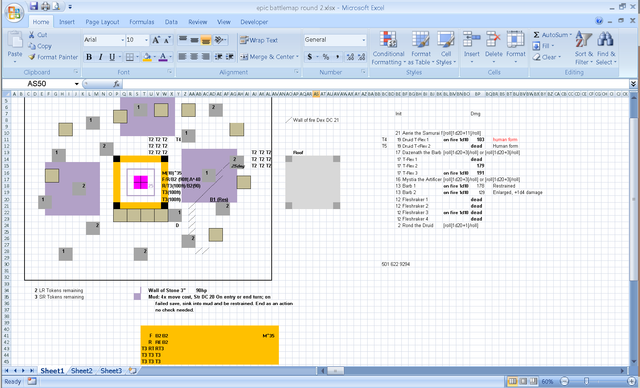Toggle Align Text Right
Viewport: 640px width, 388px height.
pyautogui.click(x=205, y=57)
